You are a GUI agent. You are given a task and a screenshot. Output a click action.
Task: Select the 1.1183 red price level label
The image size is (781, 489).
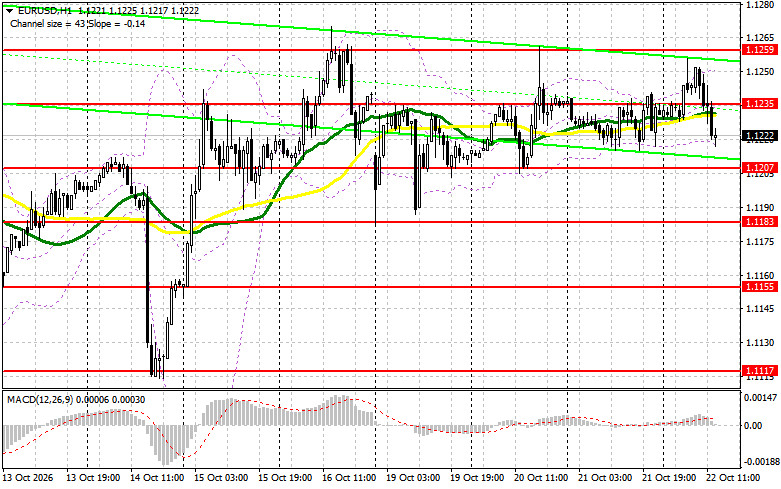pyautogui.click(x=760, y=222)
